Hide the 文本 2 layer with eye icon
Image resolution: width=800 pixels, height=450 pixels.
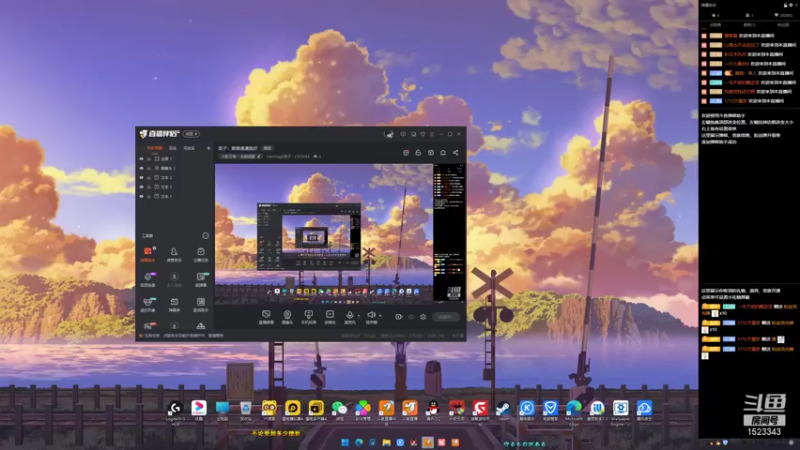coord(141,178)
